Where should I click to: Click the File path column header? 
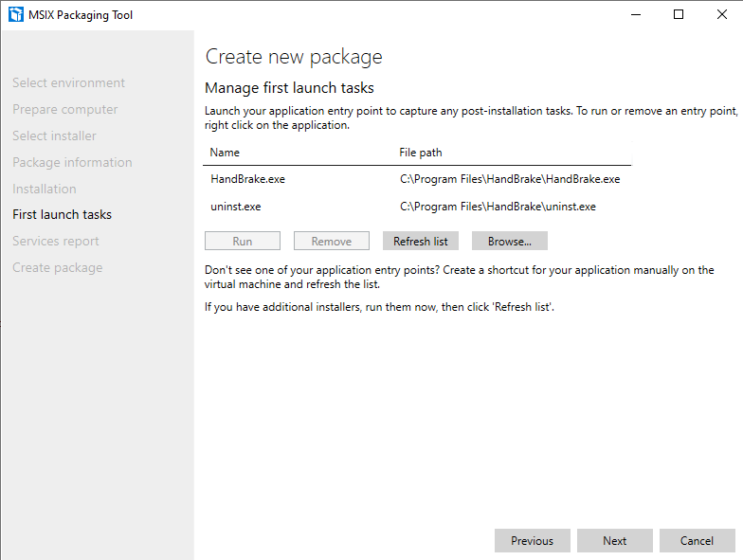(x=420, y=153)
